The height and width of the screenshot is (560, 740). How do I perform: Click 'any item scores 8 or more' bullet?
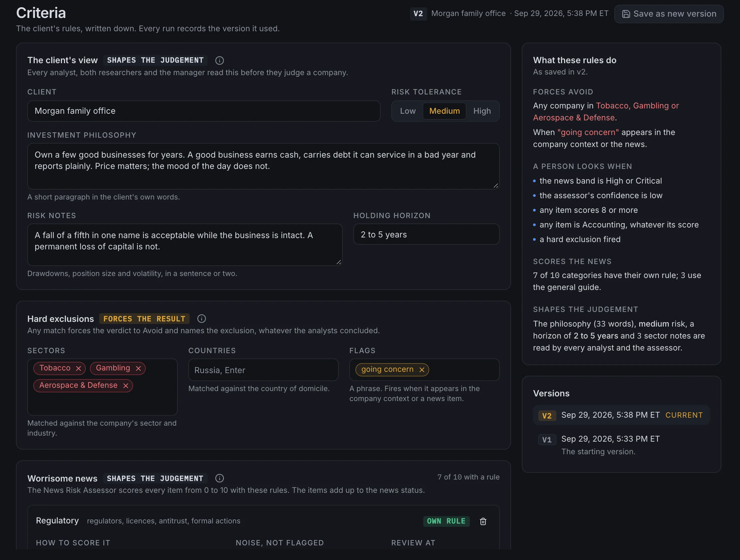tap(589, 210)
